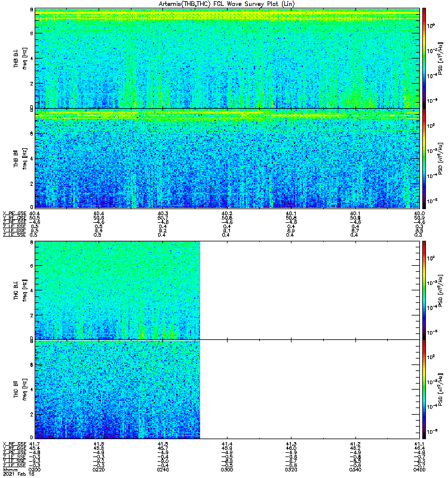Click the "0200" time label

click(34, 470)
